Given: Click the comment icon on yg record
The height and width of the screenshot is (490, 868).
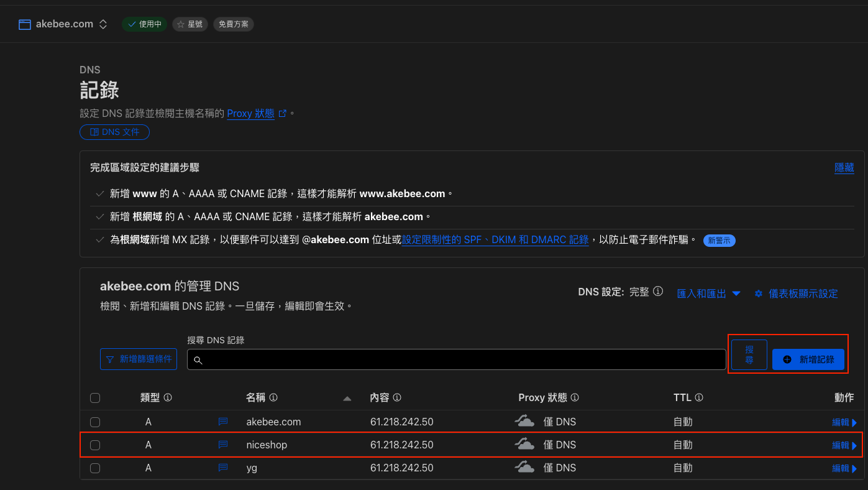Looking at the screenshot, I should pos(223,468).
